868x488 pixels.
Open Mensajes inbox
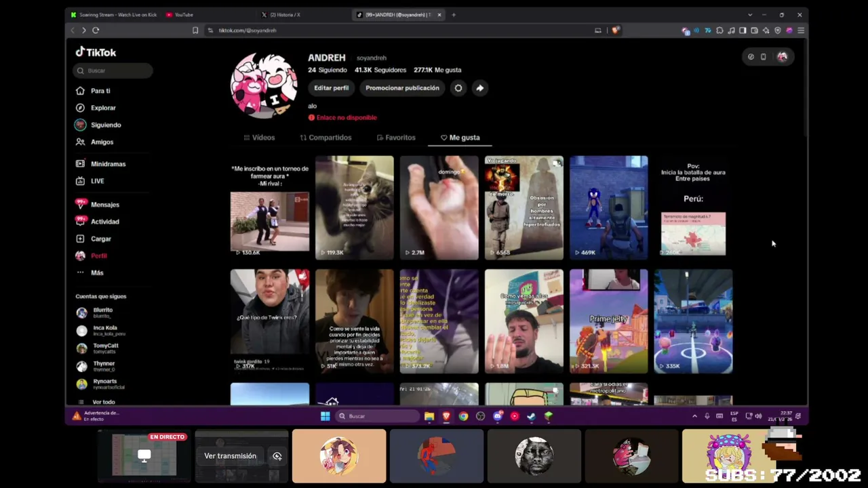tap(98, 205)
